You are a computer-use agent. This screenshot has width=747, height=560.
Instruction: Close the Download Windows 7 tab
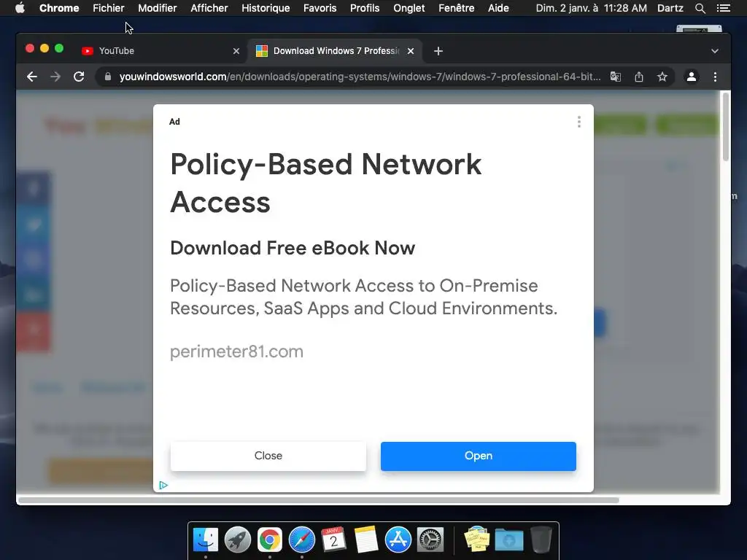pos(411,51)
